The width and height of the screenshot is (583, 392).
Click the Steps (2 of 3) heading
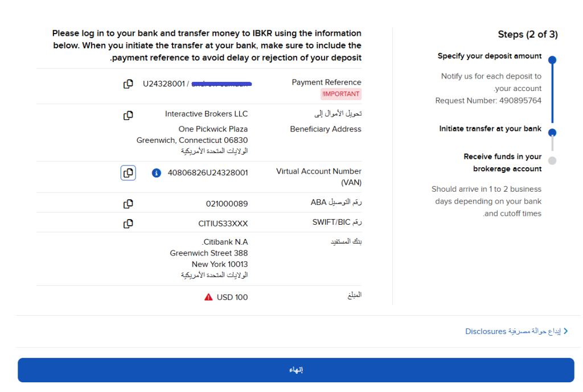528,35
